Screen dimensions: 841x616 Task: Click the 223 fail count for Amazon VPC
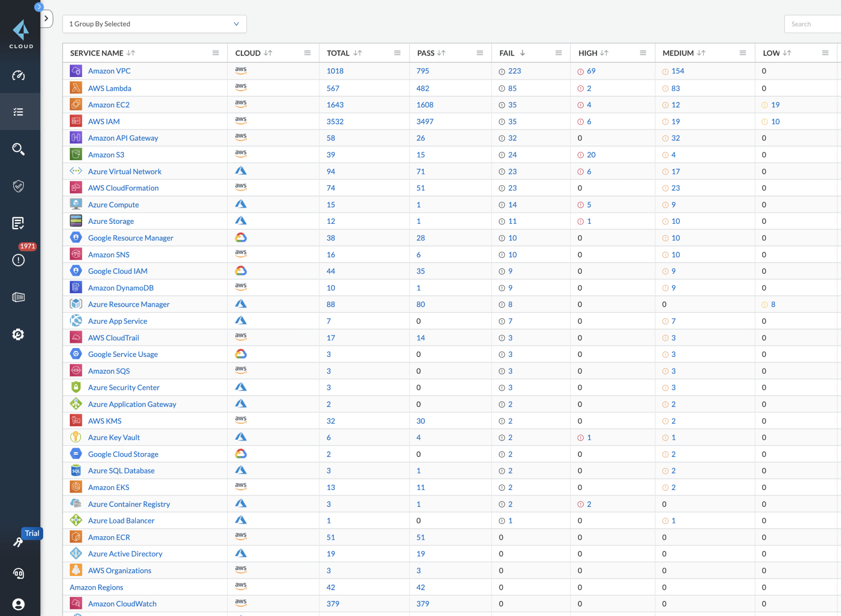(x=514, y=71)
